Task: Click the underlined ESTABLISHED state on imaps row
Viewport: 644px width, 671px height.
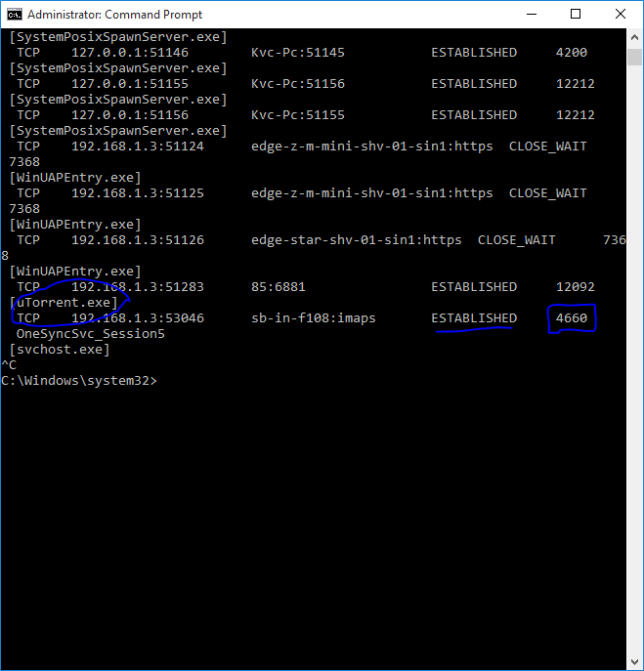Action: (x=474, y=318)
